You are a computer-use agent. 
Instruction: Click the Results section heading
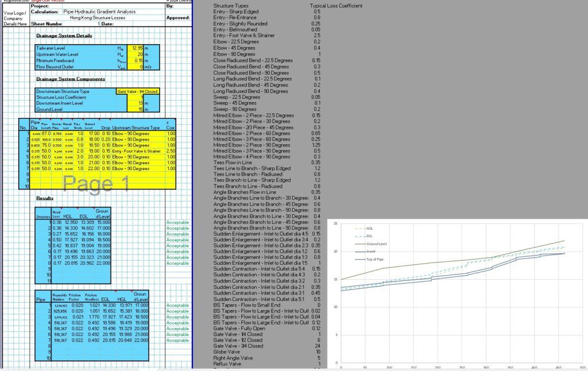coord(45,198)
